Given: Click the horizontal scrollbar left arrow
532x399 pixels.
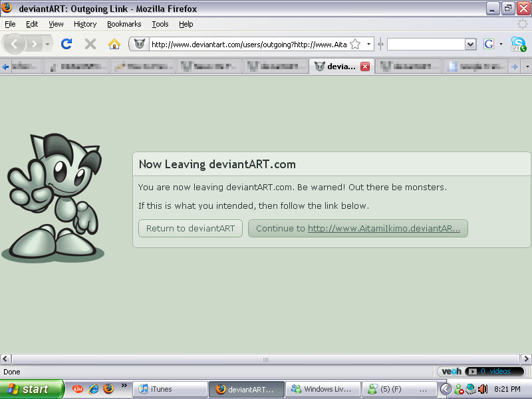Looking at the screenshot, I should pyautogui.click(x=5, y=359).
